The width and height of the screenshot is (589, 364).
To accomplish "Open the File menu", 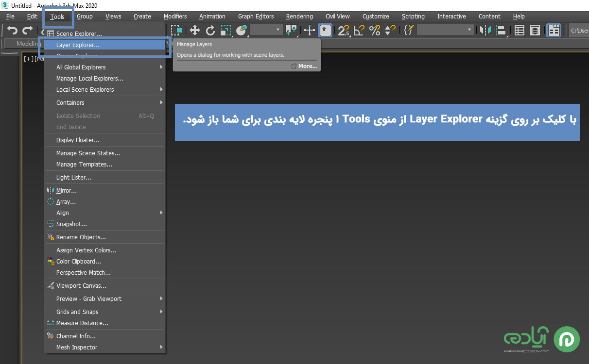I will (10, 17).
